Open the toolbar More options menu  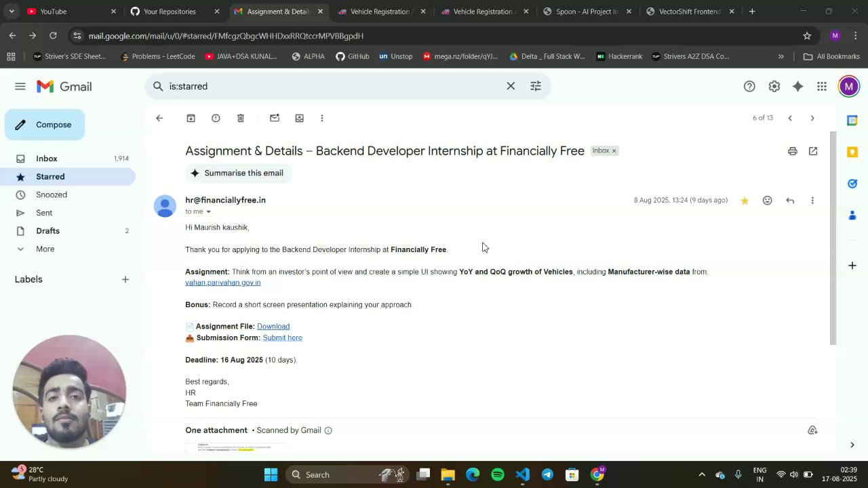[x=322, y=118]
